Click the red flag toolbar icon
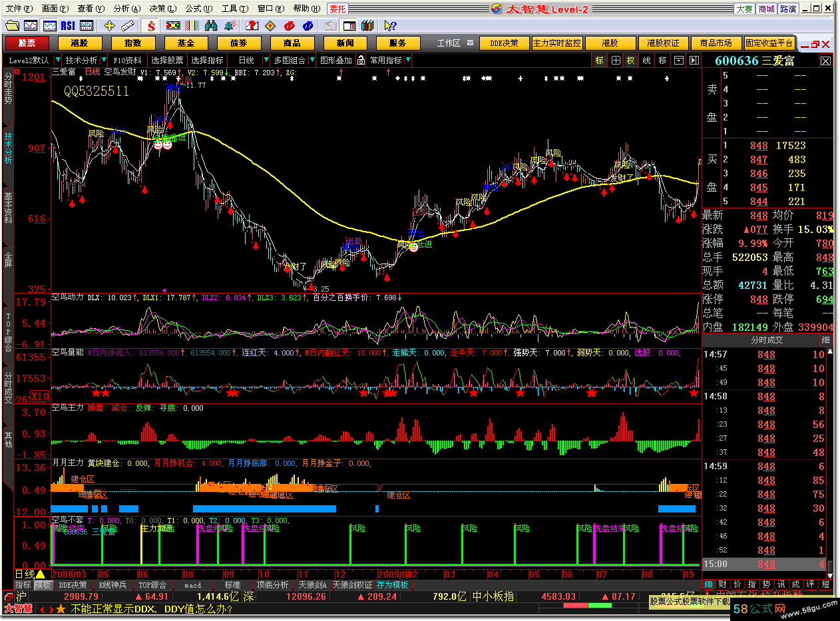 [252, 26]
